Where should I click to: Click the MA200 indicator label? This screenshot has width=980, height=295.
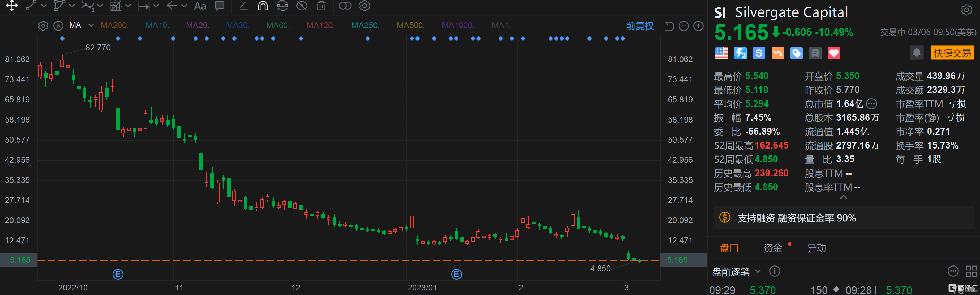pyautogui.click(x=114, y=25)
